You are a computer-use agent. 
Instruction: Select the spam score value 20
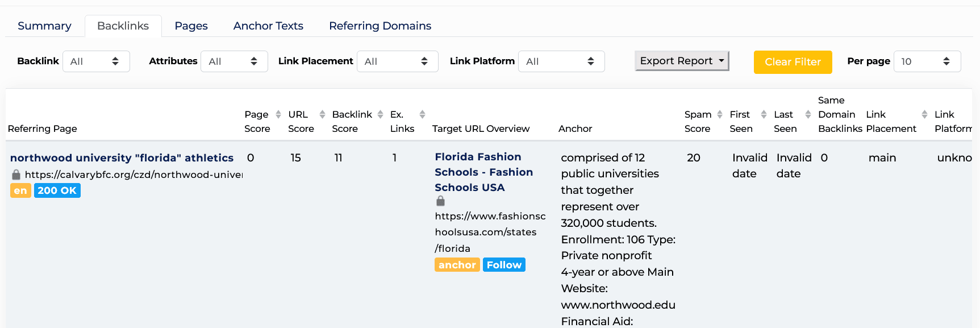(693, 158)
